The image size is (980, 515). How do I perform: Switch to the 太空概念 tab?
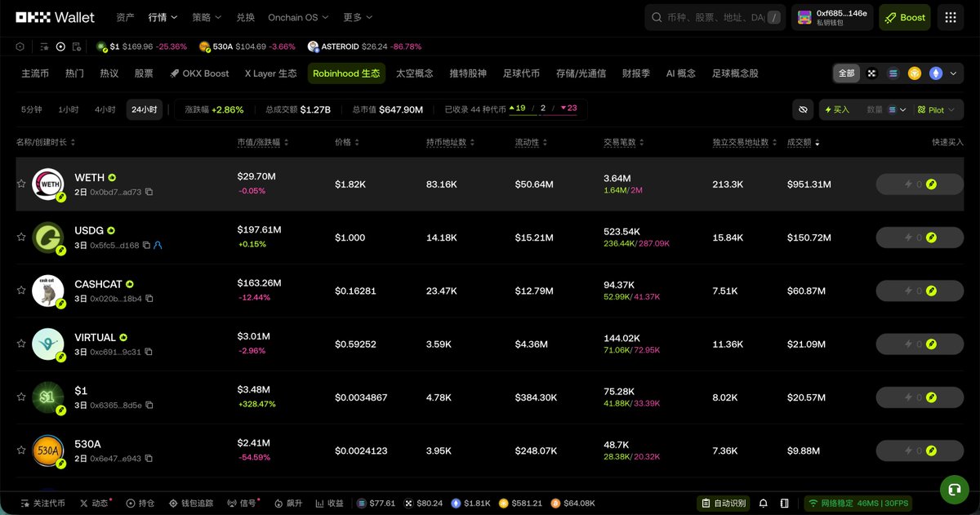(415, 73)
